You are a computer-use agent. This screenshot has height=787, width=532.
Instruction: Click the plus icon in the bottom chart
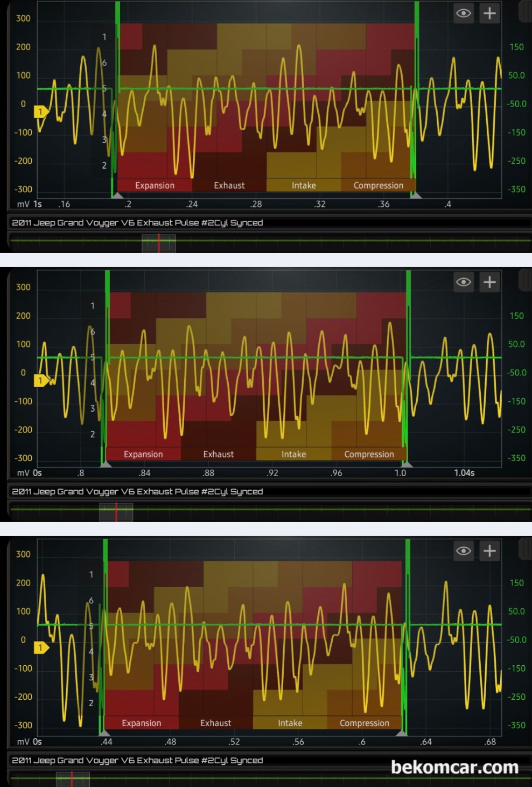click(489, 551)
